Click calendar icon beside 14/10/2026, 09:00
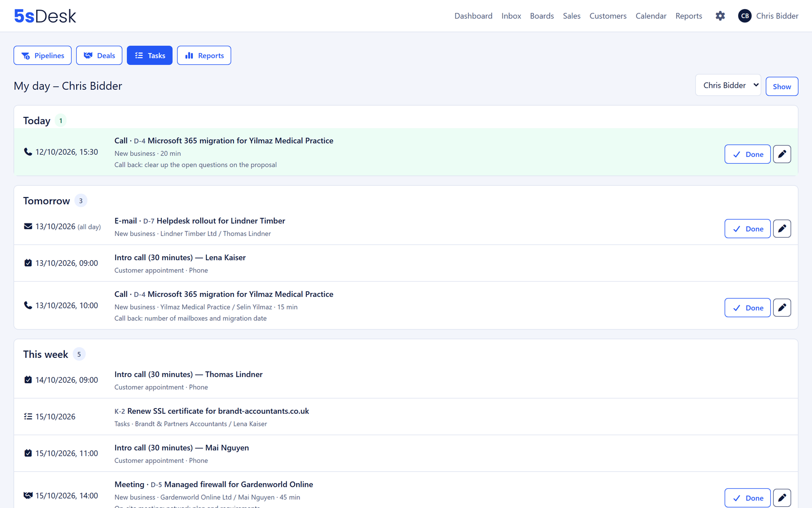This screenshot has width=812, height=508. 28,380
